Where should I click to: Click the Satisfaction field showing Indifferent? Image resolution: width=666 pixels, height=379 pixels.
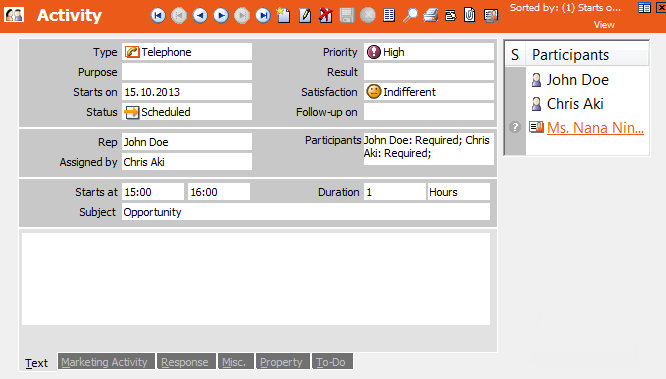click(429, 92)
